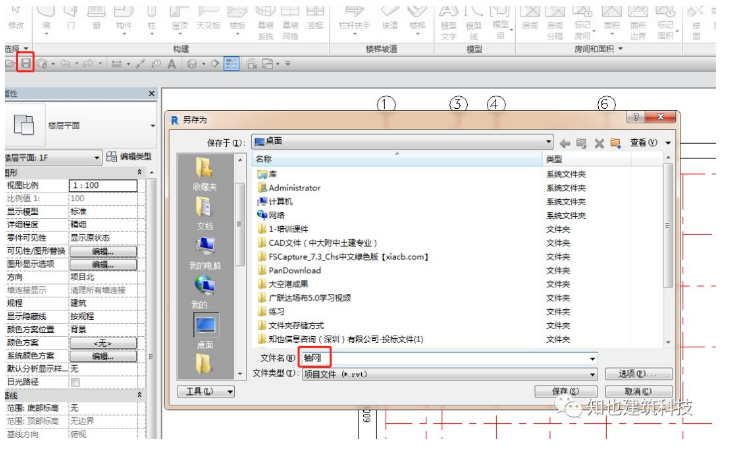Image resolution: width=740 pixels, height=454 pixels.
Task: Open the 文件类型 (File type) dropdown
Action: click(449, 374)
